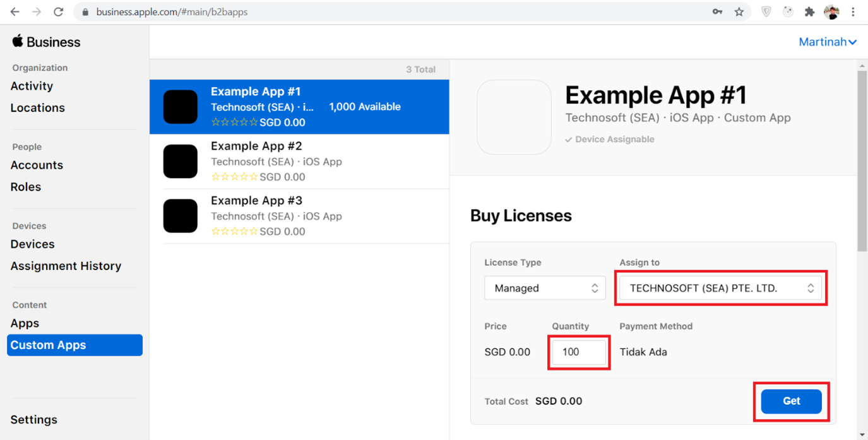Open the browser extensions puzzle icon
The width and height of the screenshot is (868, 440).
coord(810,11)
